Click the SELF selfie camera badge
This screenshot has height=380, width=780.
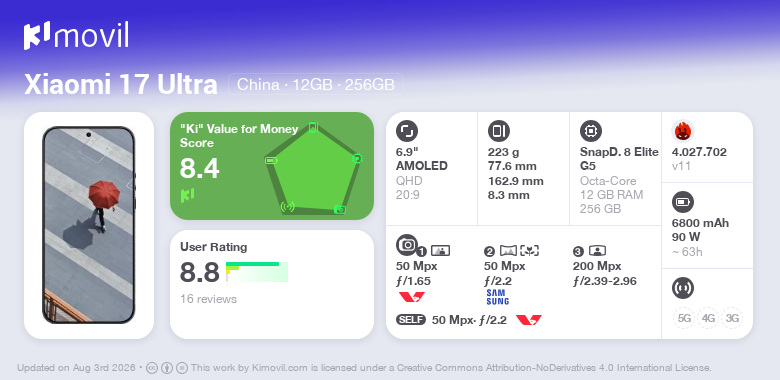coord(411,320)
